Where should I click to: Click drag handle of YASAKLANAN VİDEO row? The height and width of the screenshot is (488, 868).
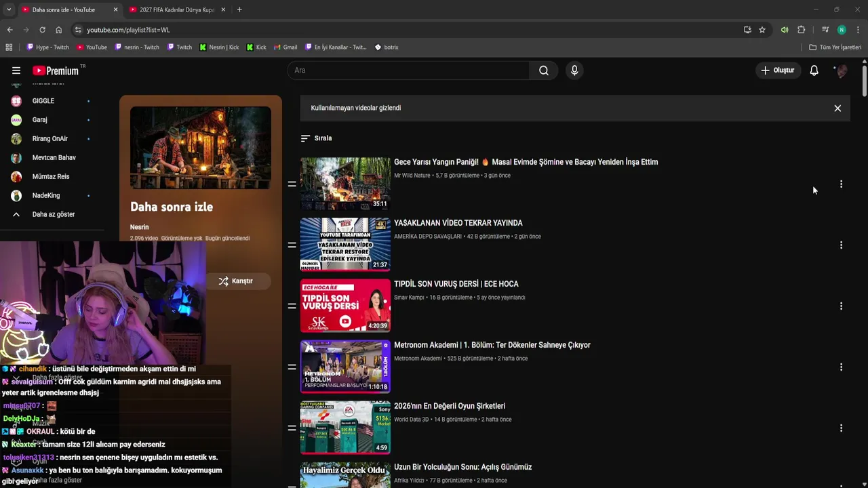point(292,245)
